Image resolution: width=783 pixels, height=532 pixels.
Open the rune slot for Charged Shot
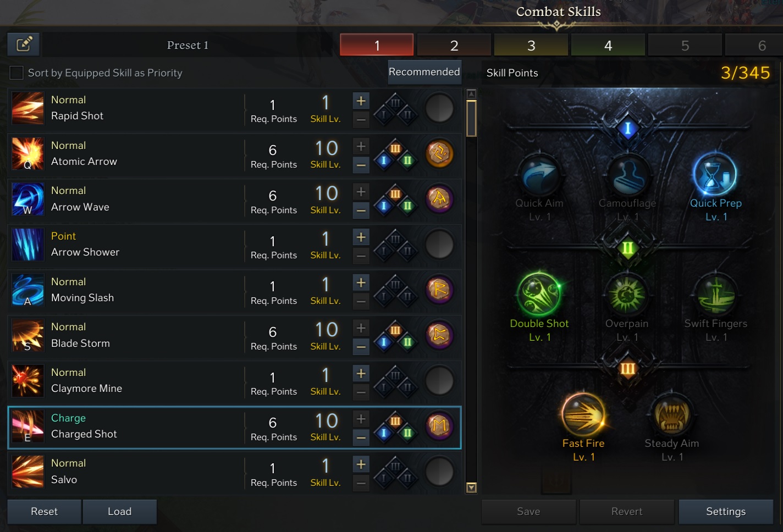pyautogui.click(x=439, y=426)
